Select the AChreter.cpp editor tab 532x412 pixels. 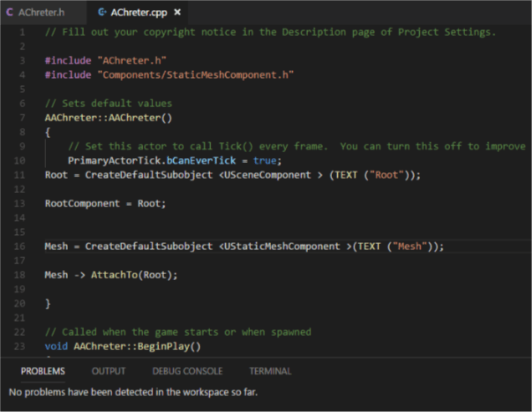pos(139,13)
